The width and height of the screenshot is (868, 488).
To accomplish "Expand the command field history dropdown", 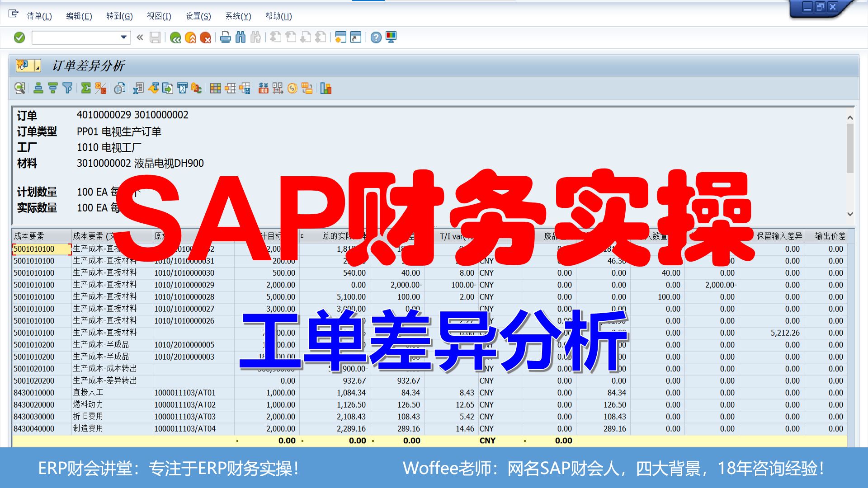I will tap(123, 38).
